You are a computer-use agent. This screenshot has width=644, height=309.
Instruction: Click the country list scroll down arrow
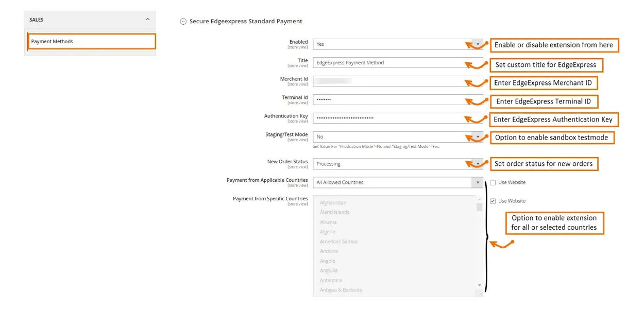click(479, 285)
